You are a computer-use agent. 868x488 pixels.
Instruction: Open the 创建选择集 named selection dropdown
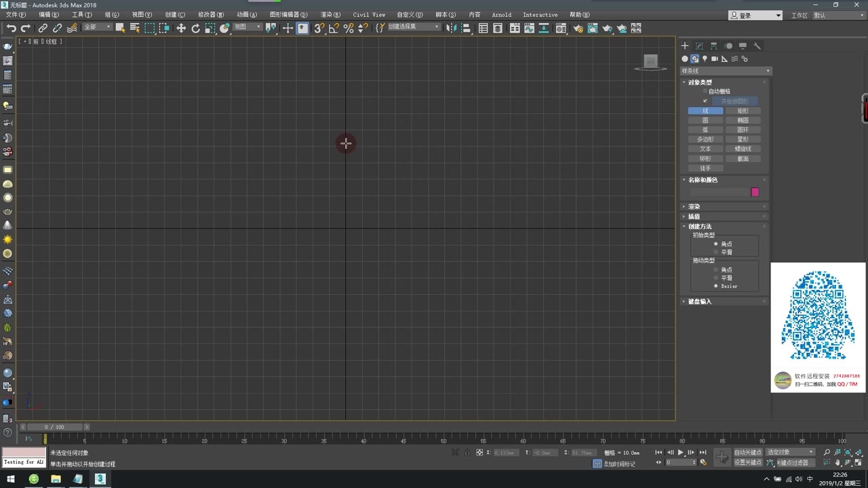point(413,27)
